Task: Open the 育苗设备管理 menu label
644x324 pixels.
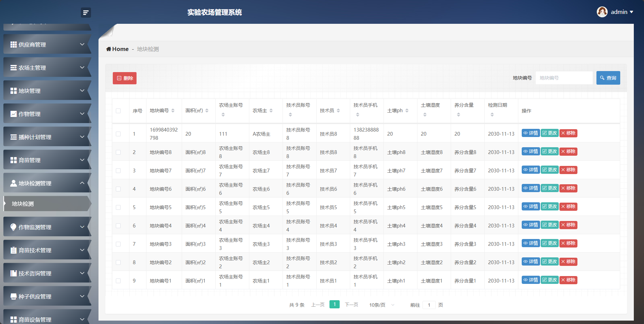Action: 35,320
